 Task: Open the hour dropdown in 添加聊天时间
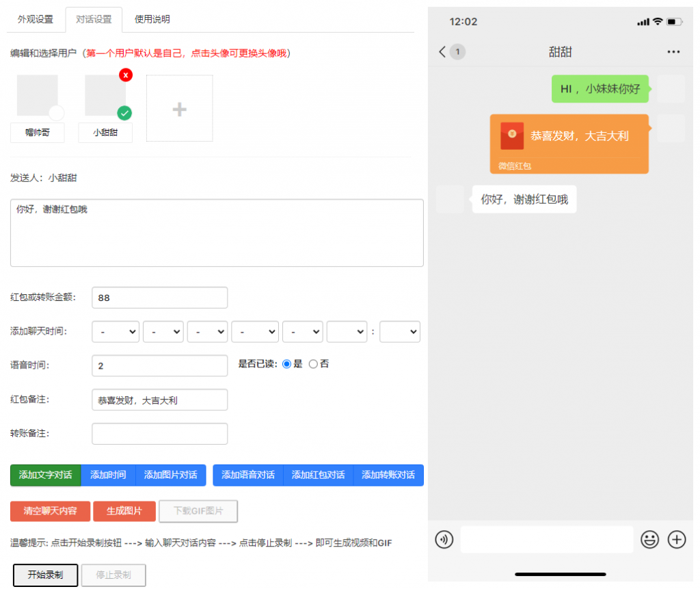pyautogui.click(x=347, y=331)
